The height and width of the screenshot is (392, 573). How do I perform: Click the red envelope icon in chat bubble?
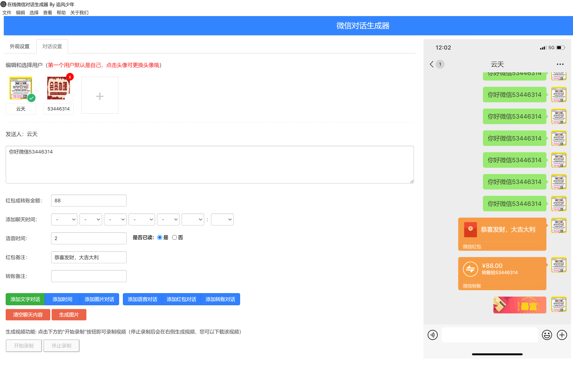pos(470,229)
